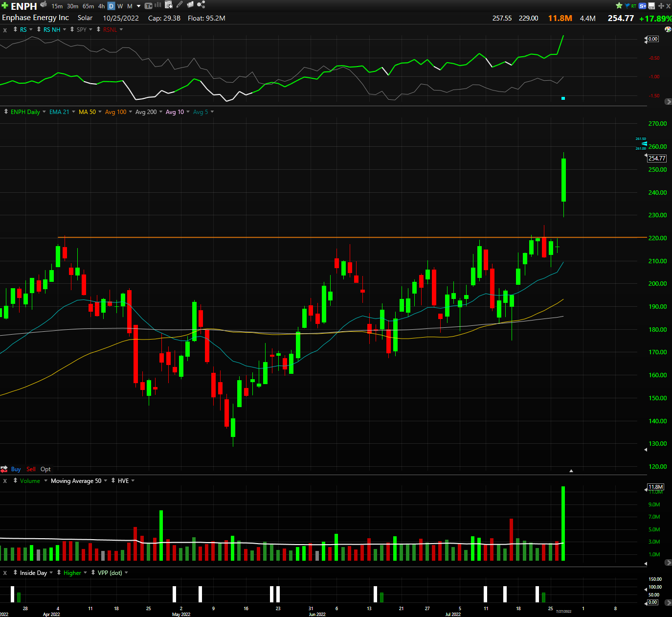Click the reorder arrows beside HVE
This screenshot has height=617, width=672.
click(113, 480)
